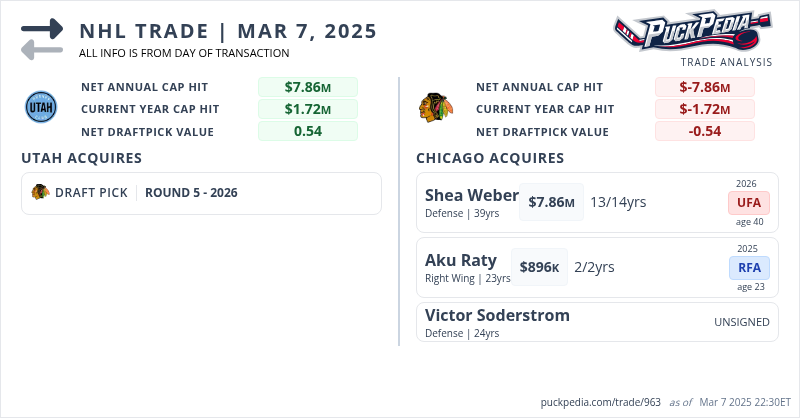The height and width of the screenshot is (418, 800).
Task: Open Victor Soderstrom's player name link
Action: pyautogui.click(x=497, y=315)
